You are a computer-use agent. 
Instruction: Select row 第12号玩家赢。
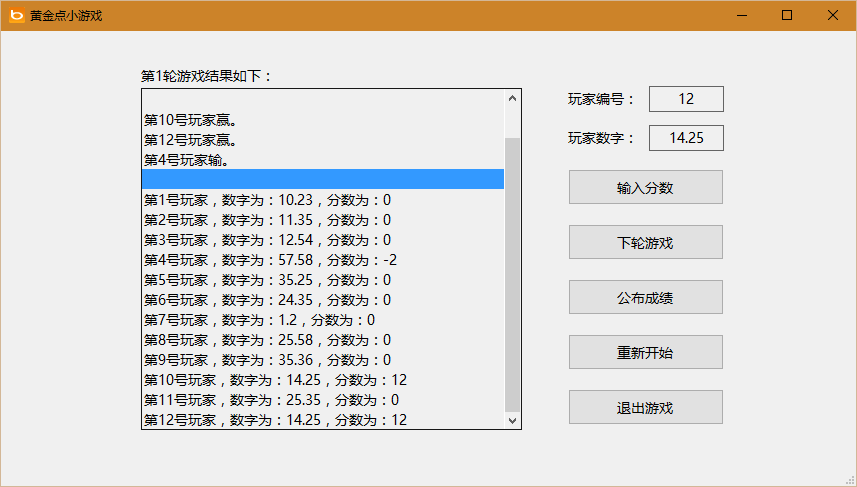point(323,140)
